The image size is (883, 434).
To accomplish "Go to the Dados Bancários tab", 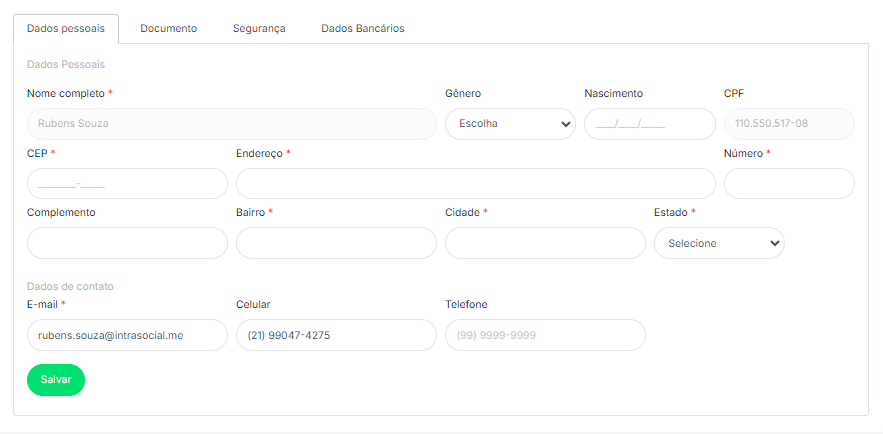I will click(362, 29).
